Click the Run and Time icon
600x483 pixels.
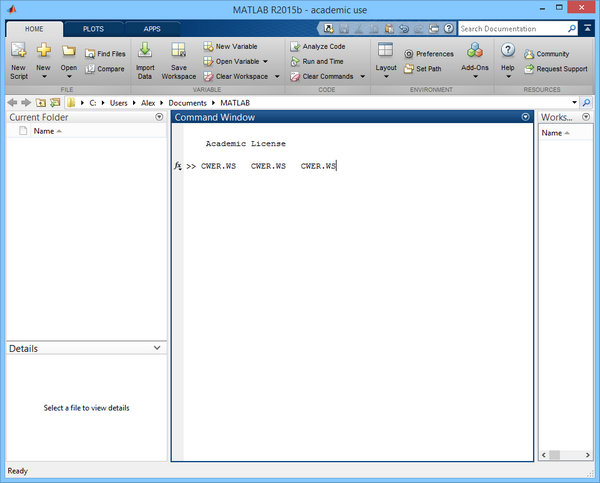[x=317, y=61]
